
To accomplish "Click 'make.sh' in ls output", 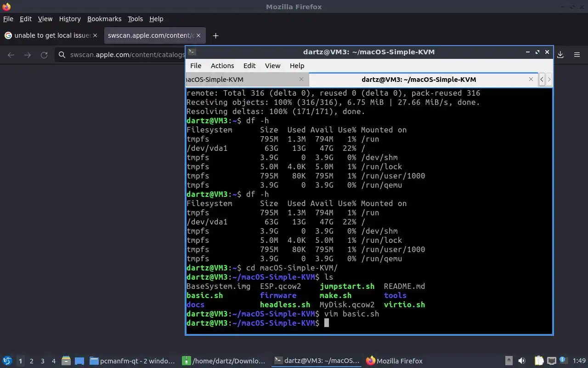I will click(335, 295).
